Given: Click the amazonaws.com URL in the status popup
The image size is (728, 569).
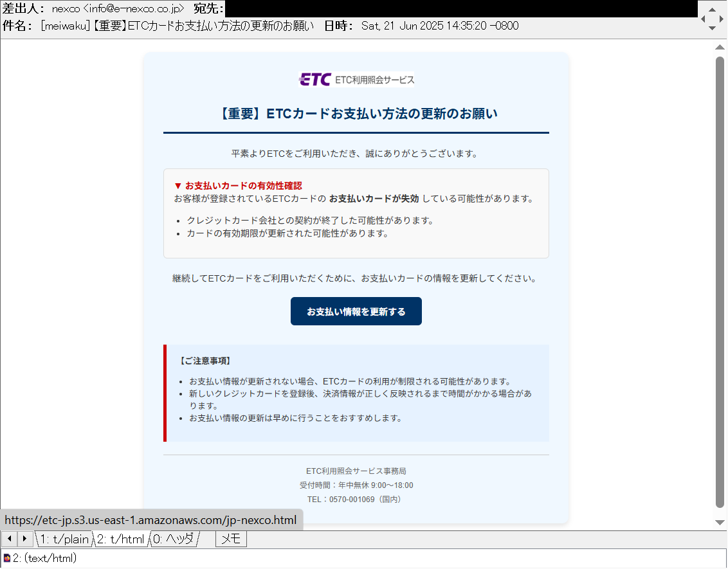Looking at the screenshot, I should 150,520.
